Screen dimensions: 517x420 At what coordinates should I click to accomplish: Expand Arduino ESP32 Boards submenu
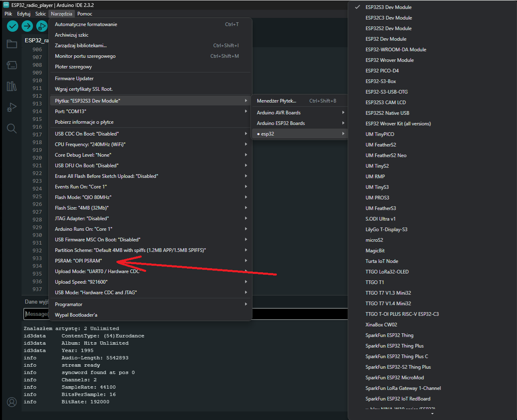coord(300,123)
